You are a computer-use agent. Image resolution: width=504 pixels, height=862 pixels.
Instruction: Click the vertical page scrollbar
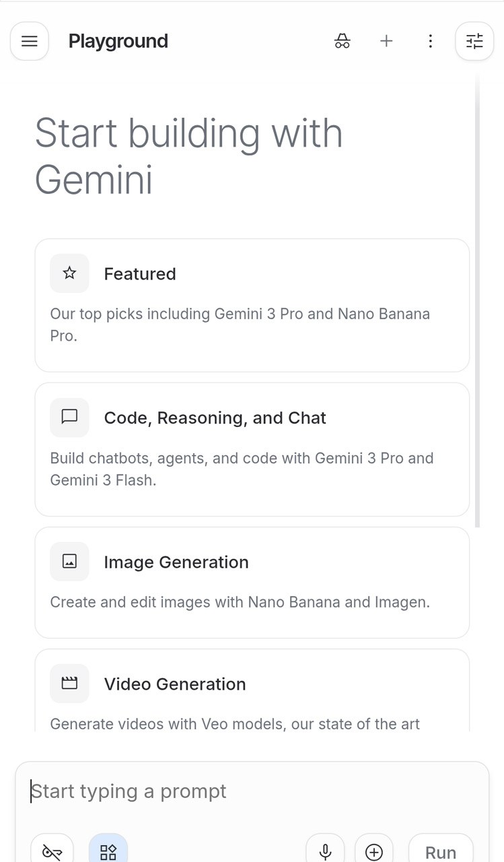(x=478, y=303)
